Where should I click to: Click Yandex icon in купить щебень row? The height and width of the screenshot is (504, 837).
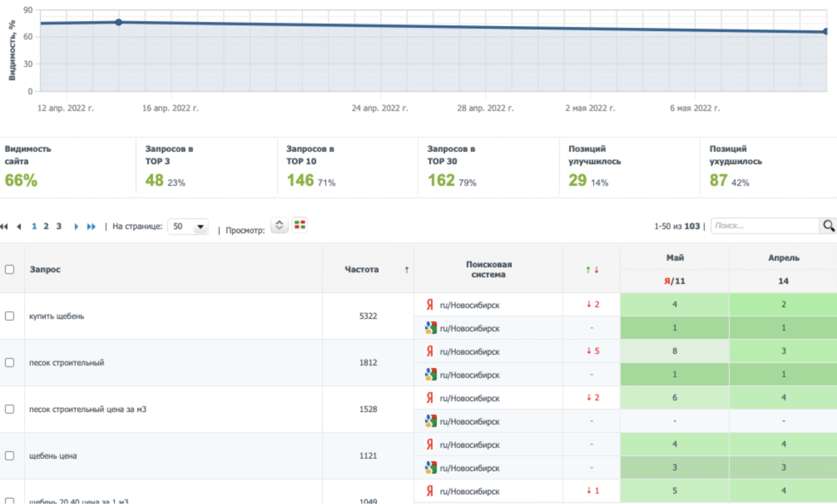[x=430, y=304]
